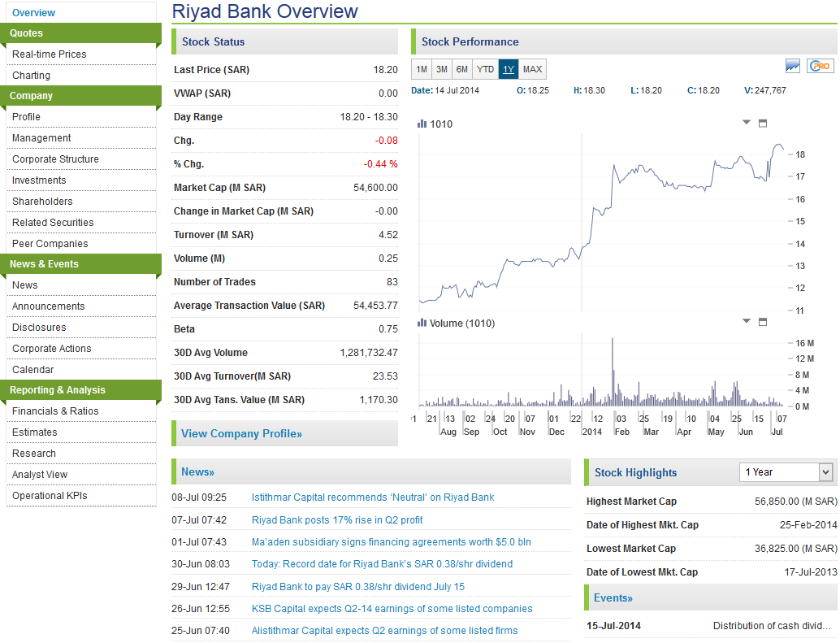
Task: Click the Highest Market Cap value 56,850.00
Action: pyautogui.click(x=795, y=502)
